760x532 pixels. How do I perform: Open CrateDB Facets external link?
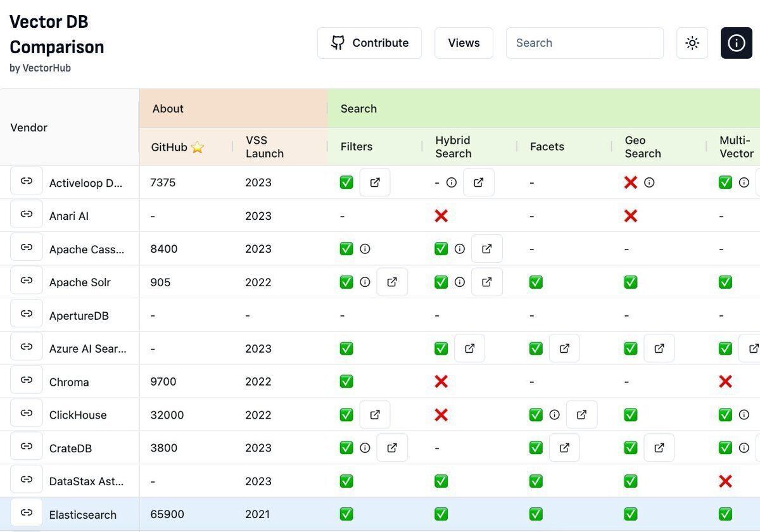point(564,448)
